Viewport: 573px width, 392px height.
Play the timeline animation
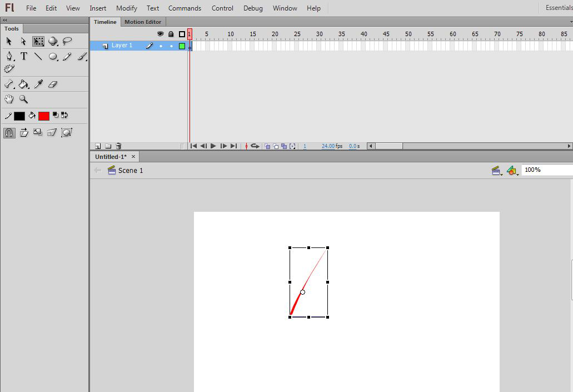[x=213, y=146]
